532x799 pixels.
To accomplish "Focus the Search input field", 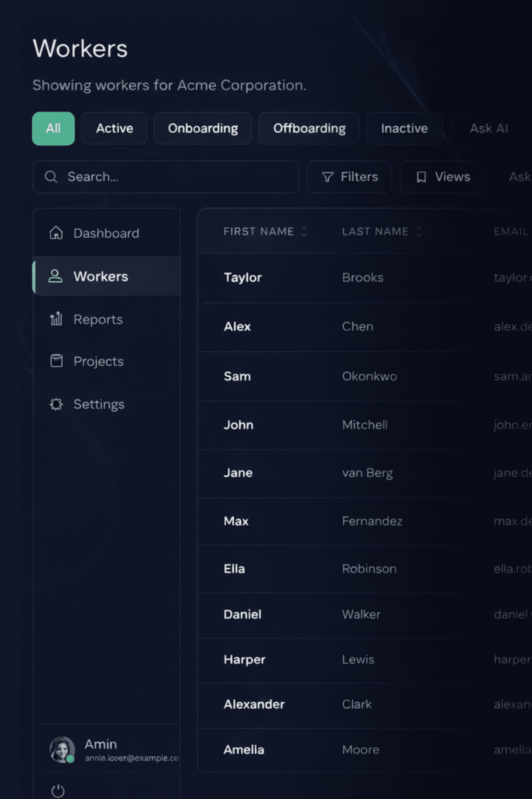I will pyautogui.click(x=176, y=177).
